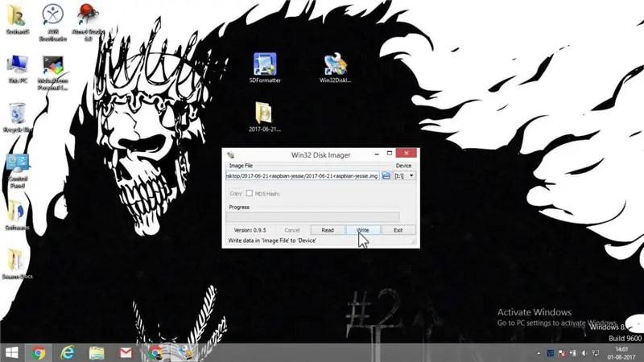Click the blue folder browse icon
Screen dimensions: 644x362
click(x=386, y=175)
